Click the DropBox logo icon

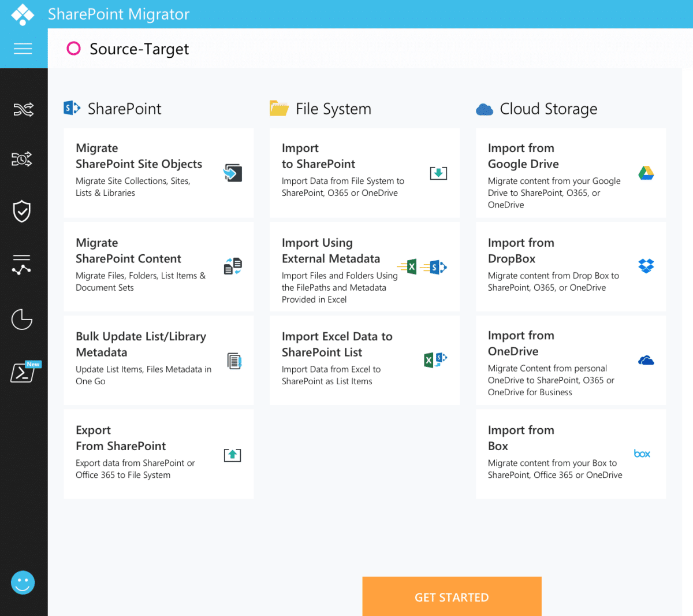(646, 266)
